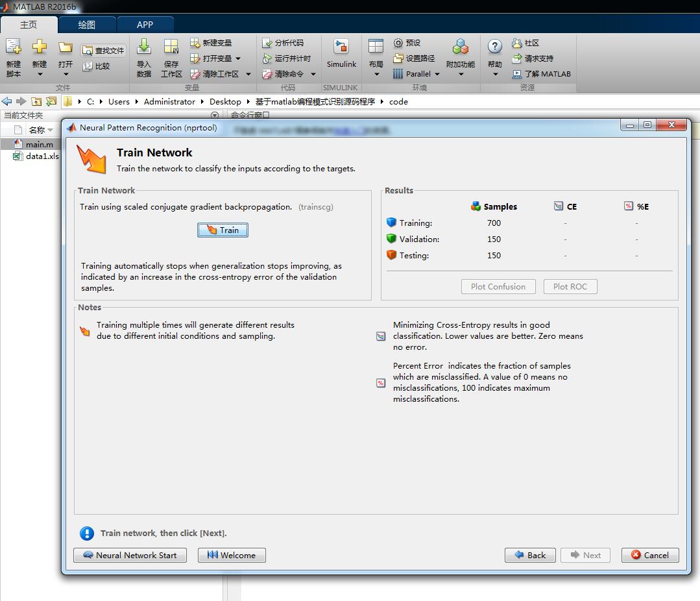
Task: Click Users in the address path
Action: (119, 102)
